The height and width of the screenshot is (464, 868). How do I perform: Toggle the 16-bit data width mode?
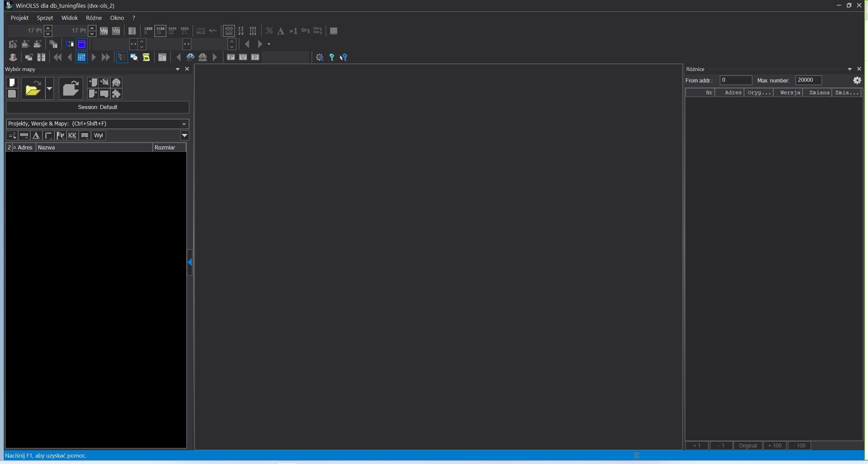160,31
